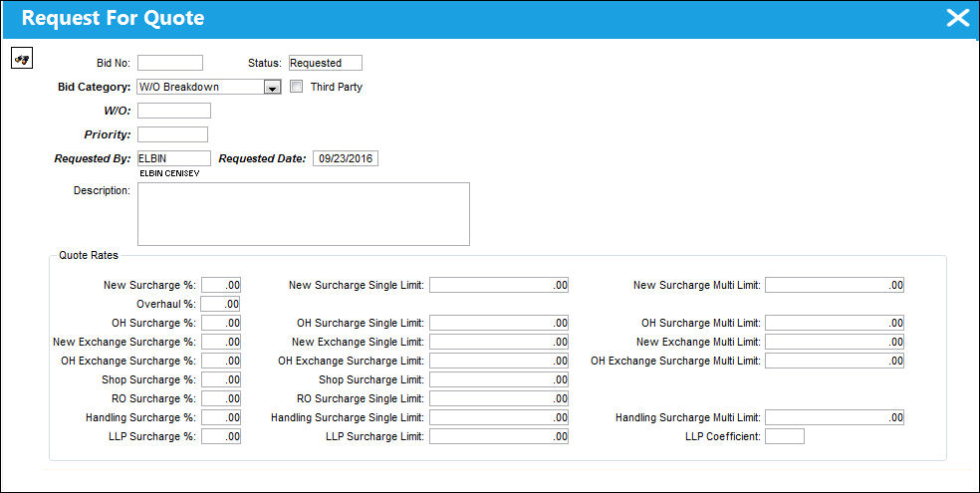This screenshot has height=493, width=980.
Task: Select the OH Exchange Surcharge Limit field
Action: tap(499, 361)
